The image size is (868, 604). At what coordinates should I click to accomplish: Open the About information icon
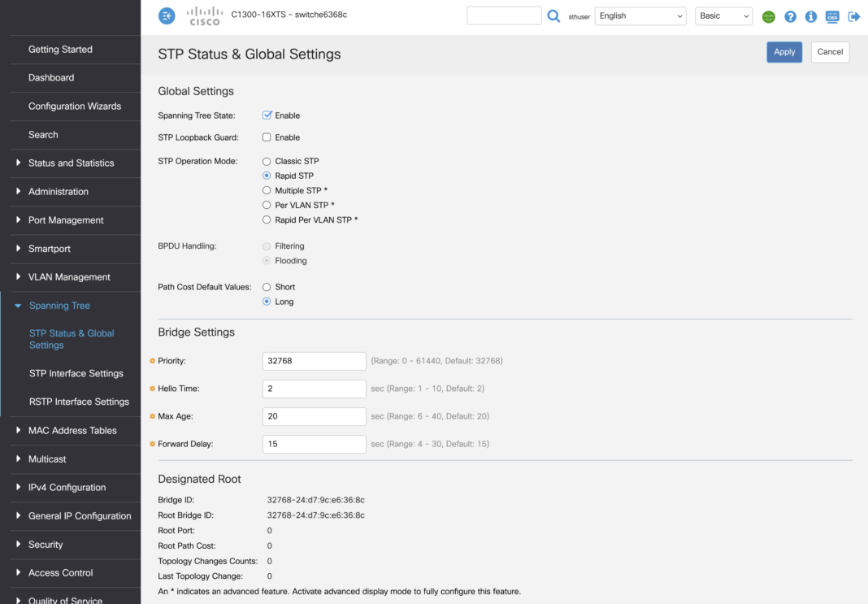[811, 16]
